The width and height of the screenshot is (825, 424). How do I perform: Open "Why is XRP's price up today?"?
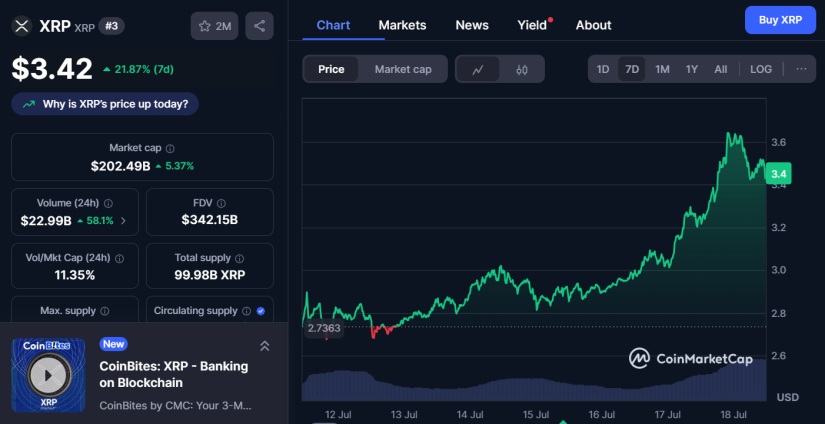pos(105,104)
